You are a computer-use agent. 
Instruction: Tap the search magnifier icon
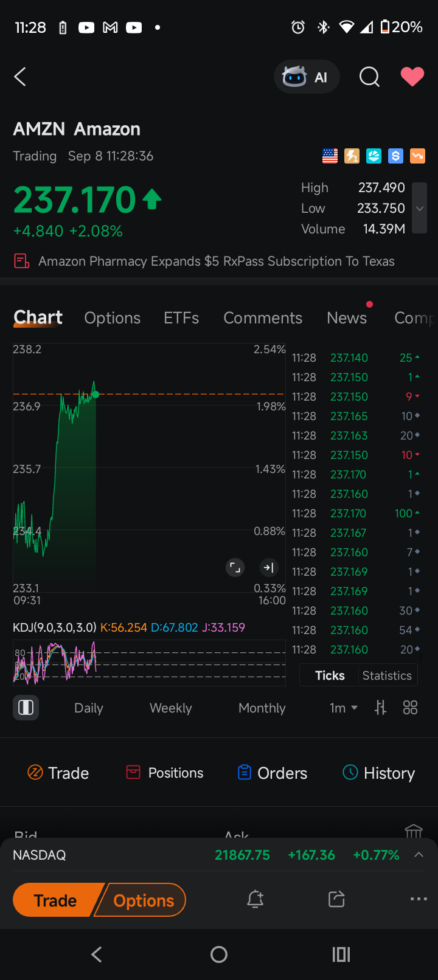tap(369, 77)
